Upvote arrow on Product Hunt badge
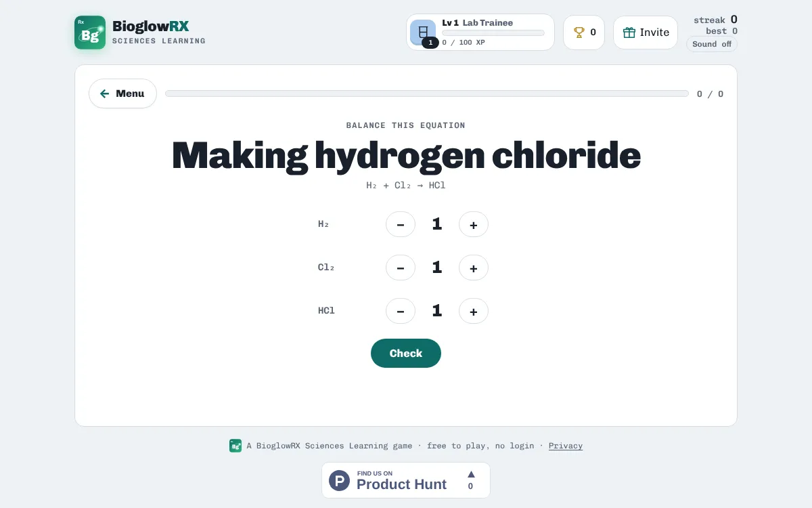 (x=471, y=474)
